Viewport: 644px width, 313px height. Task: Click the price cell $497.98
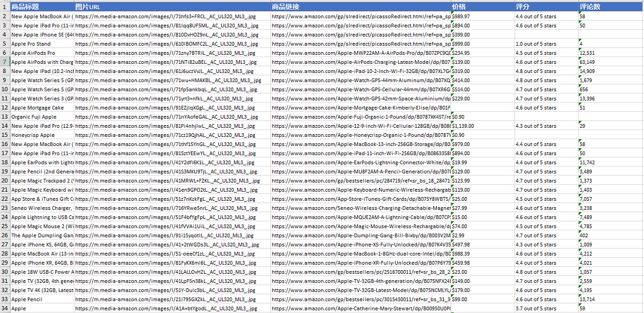pyautogui.click(x=483, y=245)
